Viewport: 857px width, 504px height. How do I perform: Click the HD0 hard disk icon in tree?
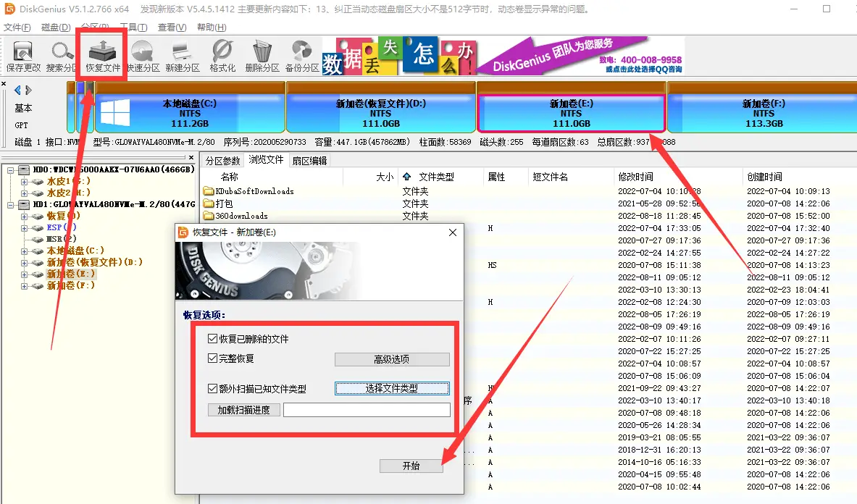pyautogui.click(x=24, y=170)
